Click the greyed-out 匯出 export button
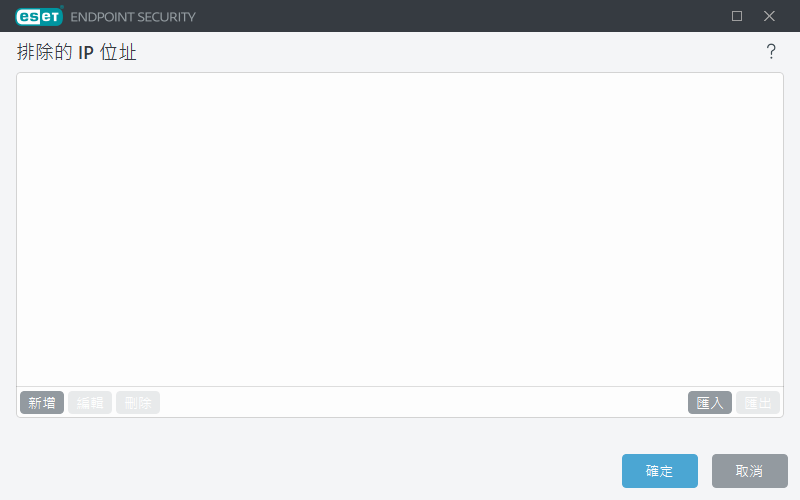The width and height of the screenshot is (800, 500). (x=758, y=403)
